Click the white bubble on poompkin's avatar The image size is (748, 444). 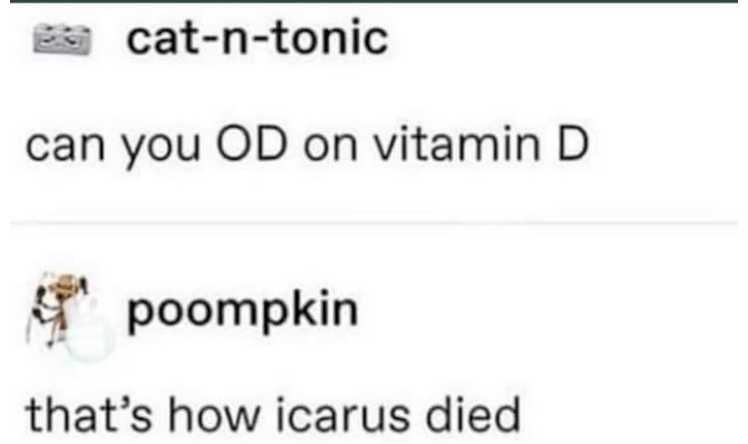click(x=90, y=339)
